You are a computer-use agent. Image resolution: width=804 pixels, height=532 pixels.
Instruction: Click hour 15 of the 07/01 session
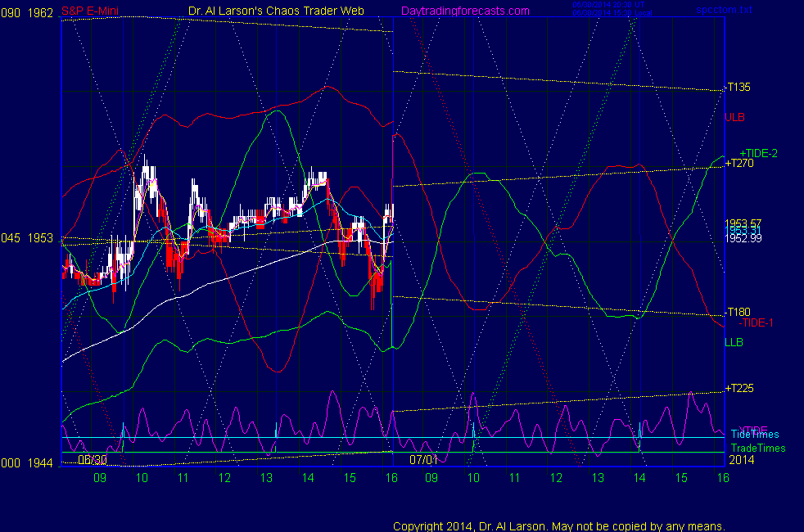tap(681, 478)
